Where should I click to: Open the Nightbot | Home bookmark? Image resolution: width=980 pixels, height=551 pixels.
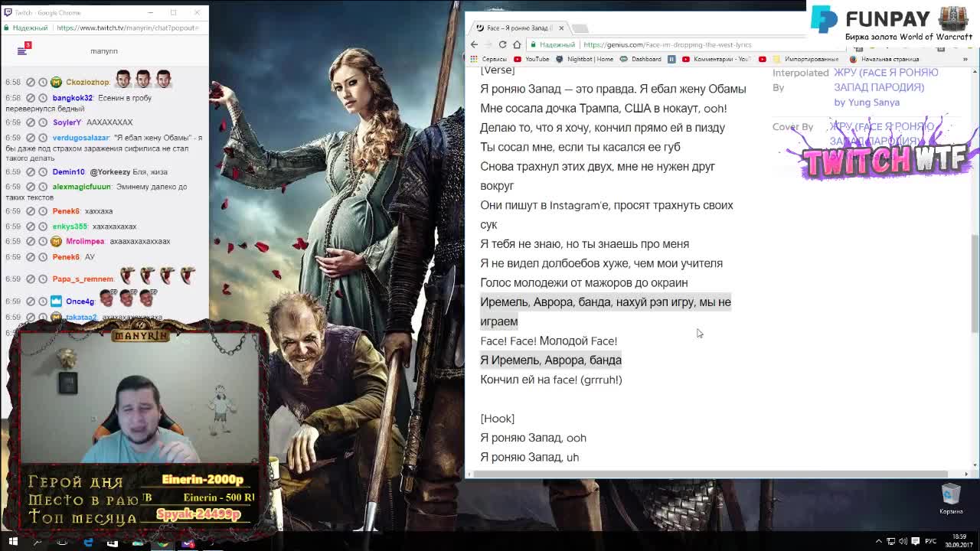coord(585,59)
